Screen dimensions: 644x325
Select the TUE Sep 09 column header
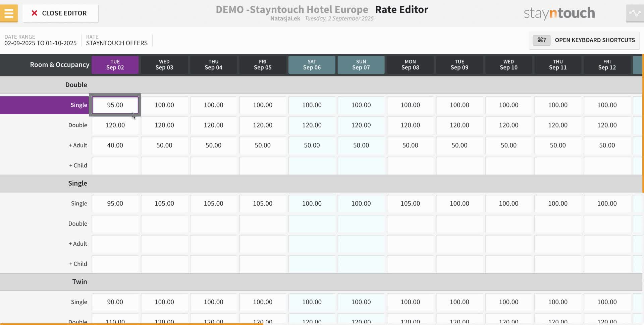coord(460,64)
